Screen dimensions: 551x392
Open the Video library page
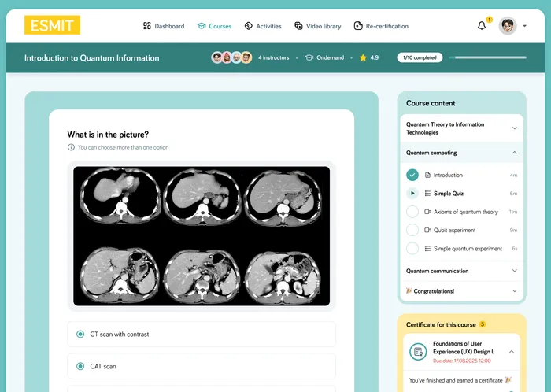pyautogui.click(x=318, y=26)
